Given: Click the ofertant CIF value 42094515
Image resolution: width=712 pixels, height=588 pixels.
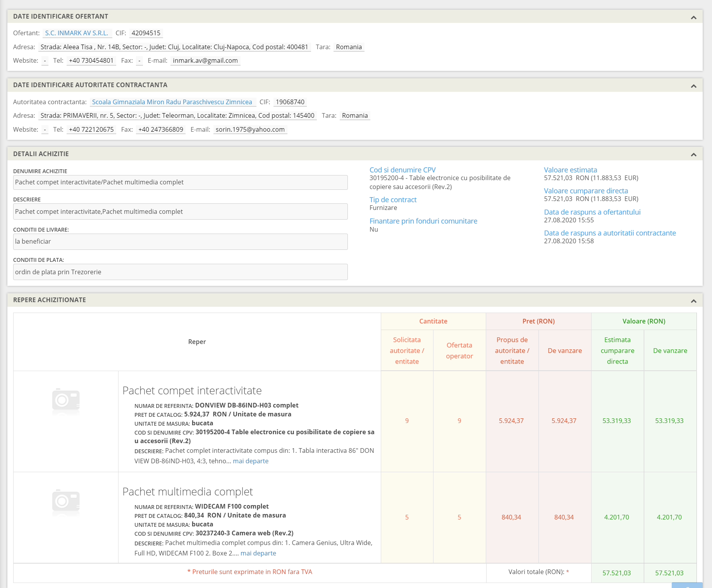Looking at the screenshot, I should 146,33.
